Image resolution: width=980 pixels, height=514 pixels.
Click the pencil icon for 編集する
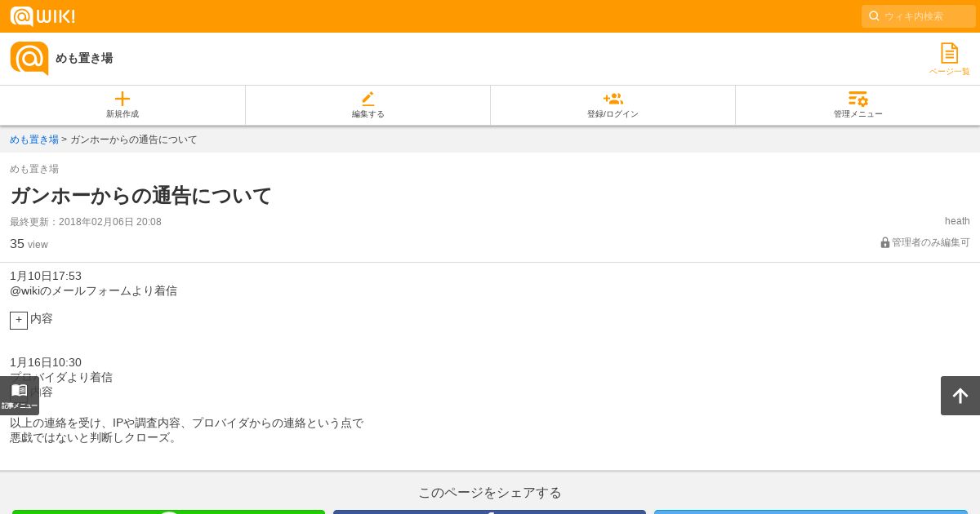367,99
